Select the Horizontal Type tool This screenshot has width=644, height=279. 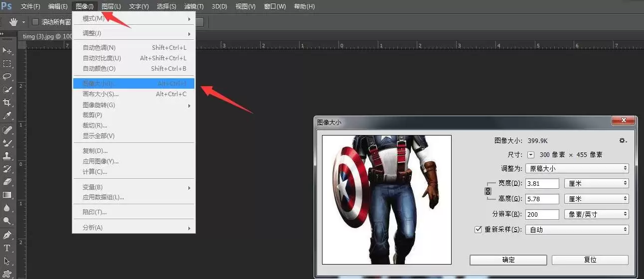7,248
